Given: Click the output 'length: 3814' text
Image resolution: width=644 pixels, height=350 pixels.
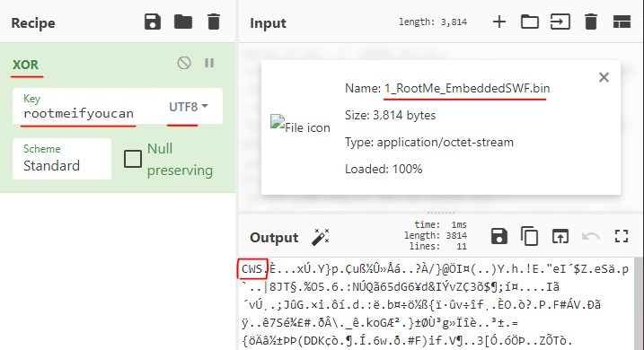Looking at the screenshot, I should click(x=436, y=235).
